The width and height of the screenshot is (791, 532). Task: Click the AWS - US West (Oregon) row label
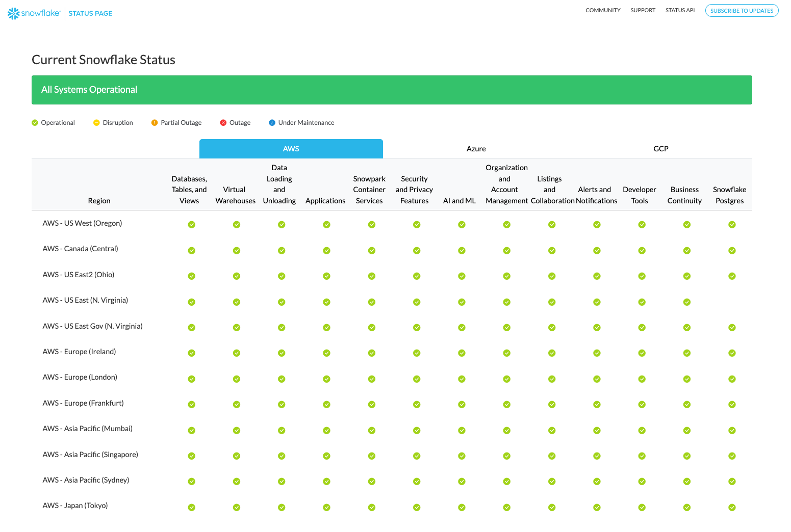tap(82, 223)
